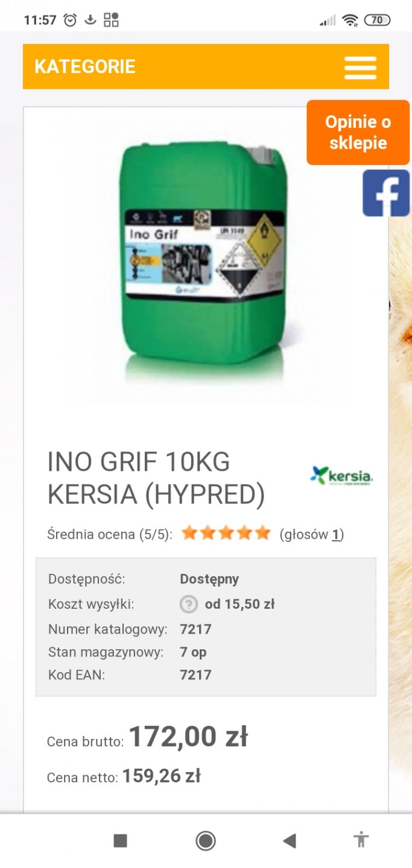Click the od 15,50 zł shipping cost
Image resolution: width=412 pixels, height=868 pixels.
pyautogui.click(x=239, y=604)
